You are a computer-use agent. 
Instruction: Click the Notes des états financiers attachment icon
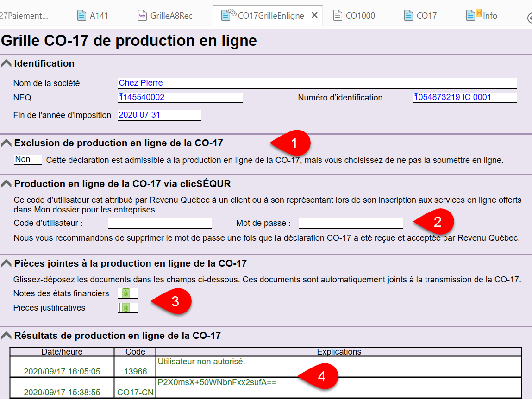[x=126, y=293]
